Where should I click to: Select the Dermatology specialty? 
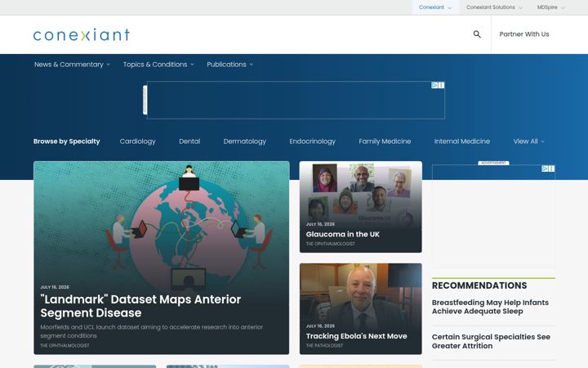click(x=244, y=141)
